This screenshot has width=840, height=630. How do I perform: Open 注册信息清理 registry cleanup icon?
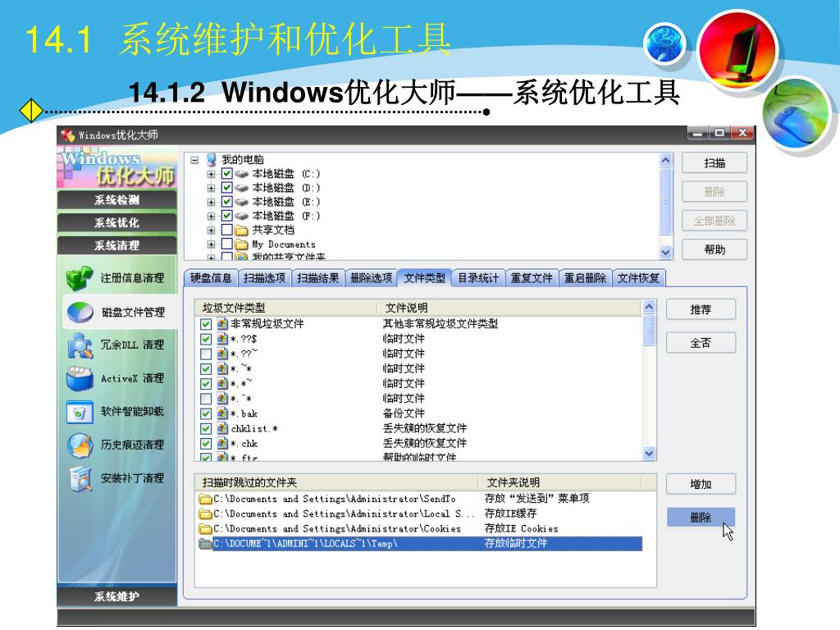(x=80, y=278)
